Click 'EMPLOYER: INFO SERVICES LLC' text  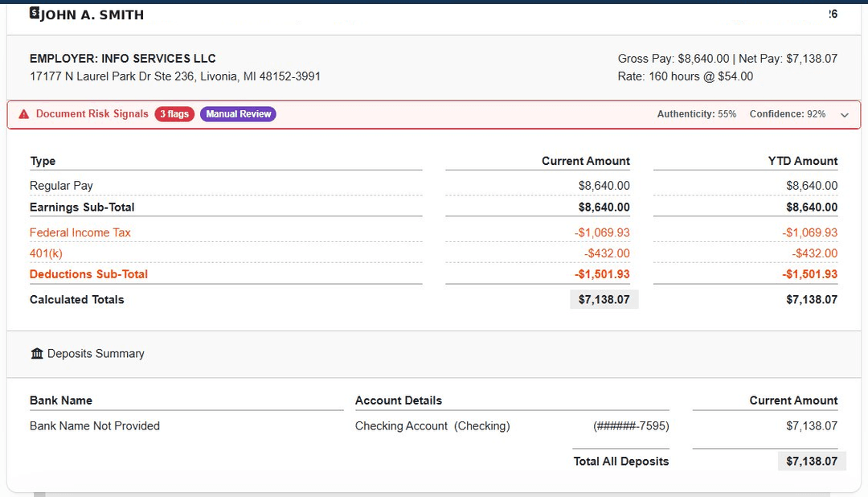tap(123, 59)
